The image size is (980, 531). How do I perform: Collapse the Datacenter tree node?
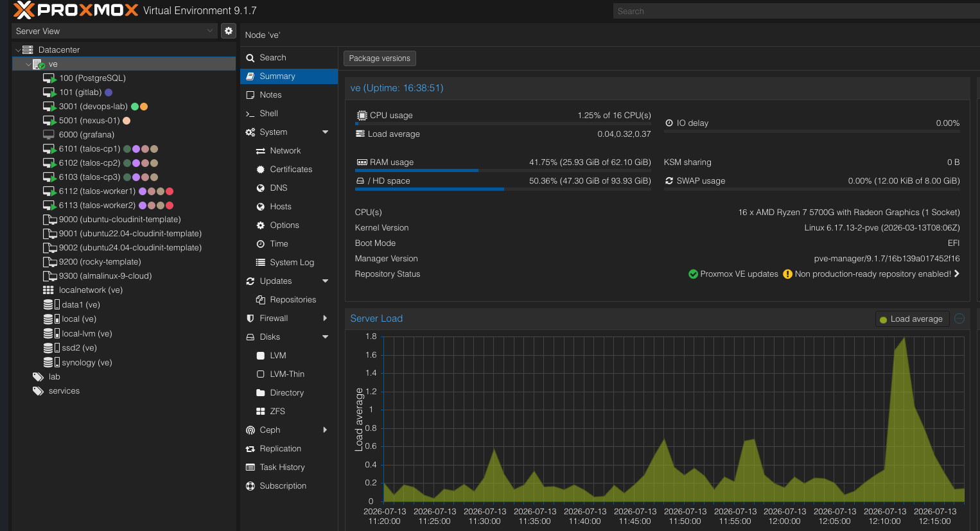tap(18, 50)
